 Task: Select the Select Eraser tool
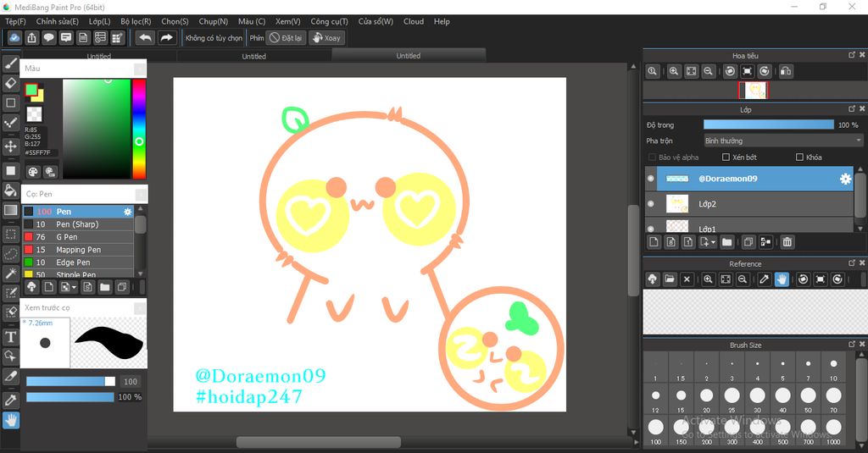10,312
